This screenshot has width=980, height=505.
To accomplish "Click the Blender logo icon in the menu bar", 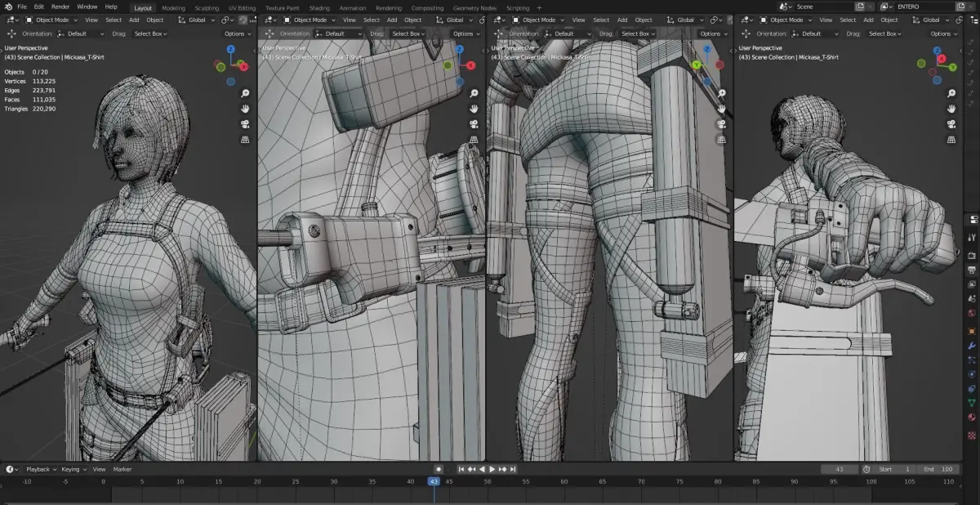I will (8, 7).
